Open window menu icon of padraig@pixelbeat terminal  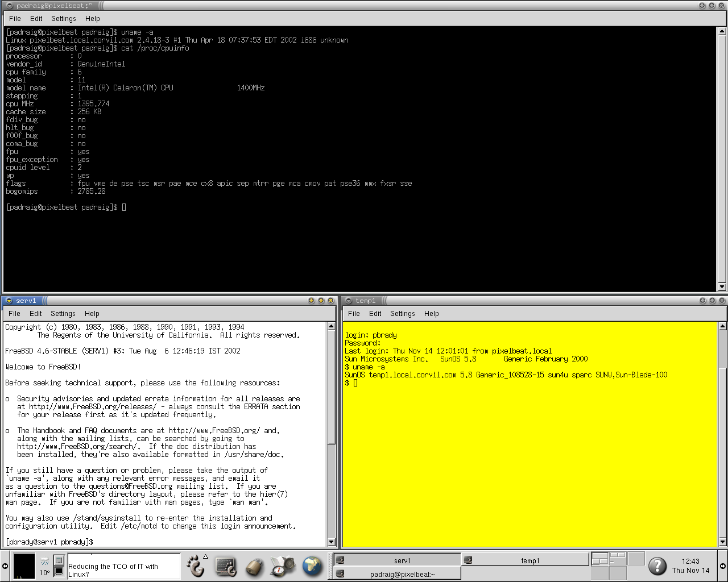click(x=10, y=6)
